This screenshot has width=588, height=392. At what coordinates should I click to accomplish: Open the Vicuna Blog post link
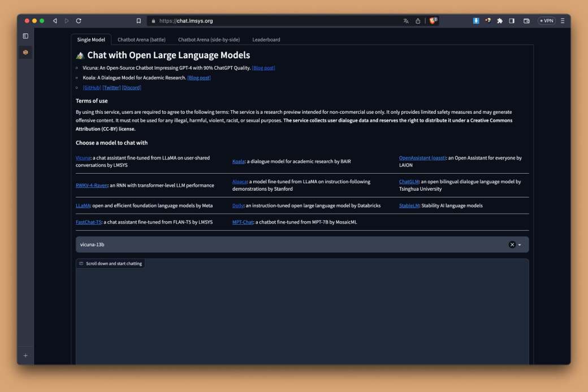pyautogui.click(x=263, y=68)
